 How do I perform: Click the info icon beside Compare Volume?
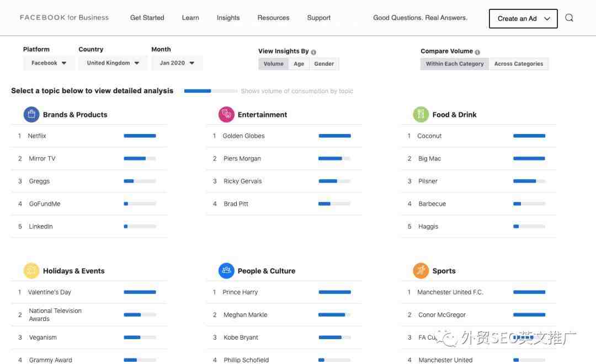(x=477, y=52)
